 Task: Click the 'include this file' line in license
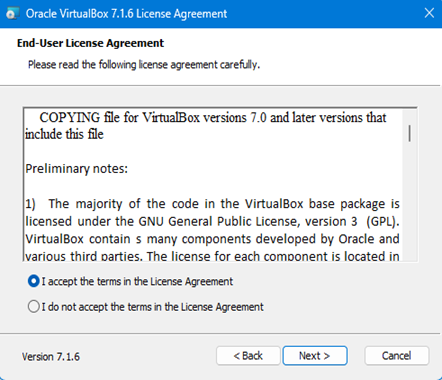tap(64, 134)
